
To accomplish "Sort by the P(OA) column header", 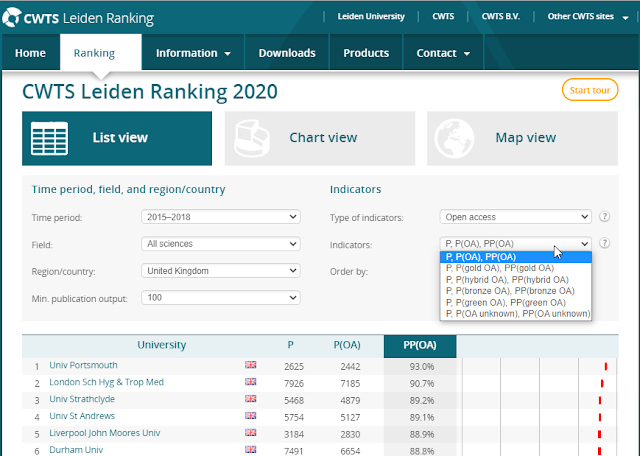I will click(347, 345).
